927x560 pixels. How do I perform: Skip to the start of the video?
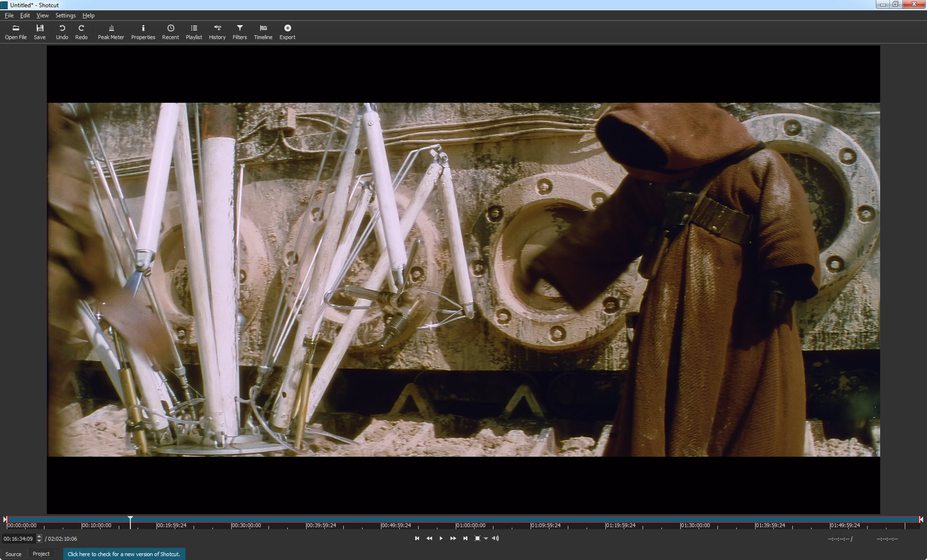417,538
